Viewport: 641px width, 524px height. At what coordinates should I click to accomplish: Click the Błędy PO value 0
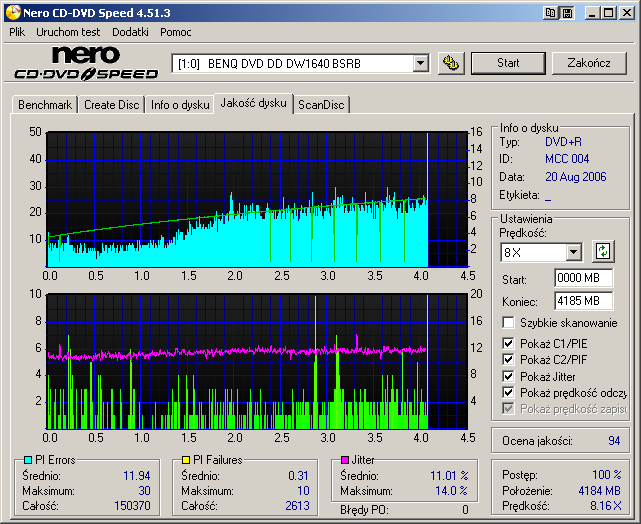coord(465,510)
